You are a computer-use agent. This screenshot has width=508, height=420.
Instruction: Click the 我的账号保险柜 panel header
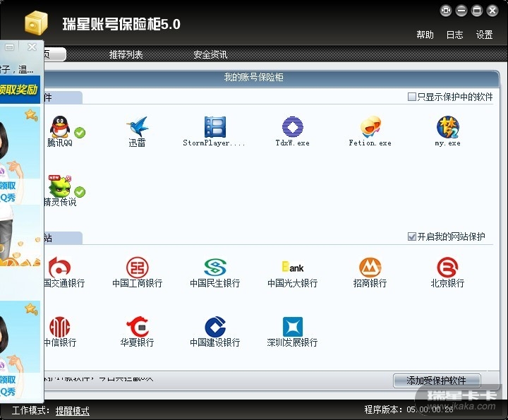pos(254,77)
